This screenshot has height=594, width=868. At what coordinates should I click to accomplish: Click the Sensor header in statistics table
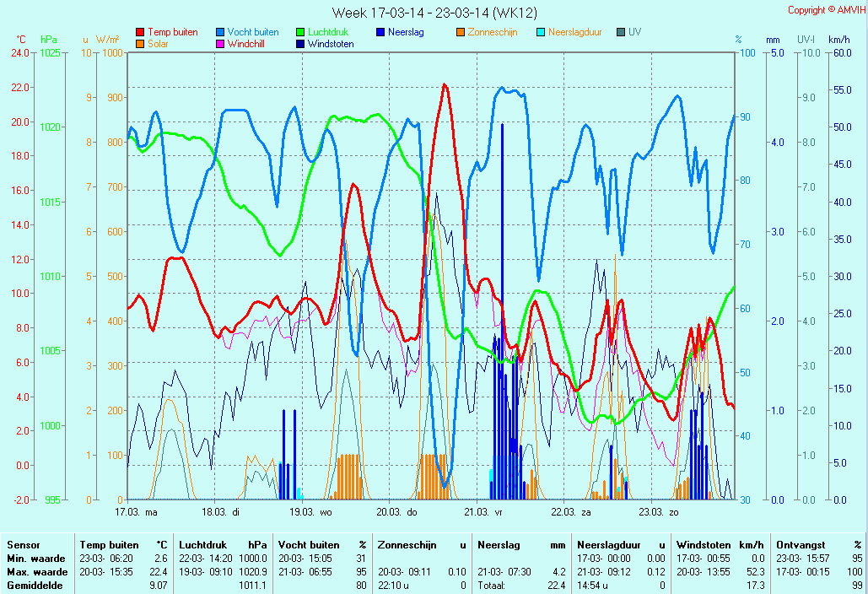(23, 545)
